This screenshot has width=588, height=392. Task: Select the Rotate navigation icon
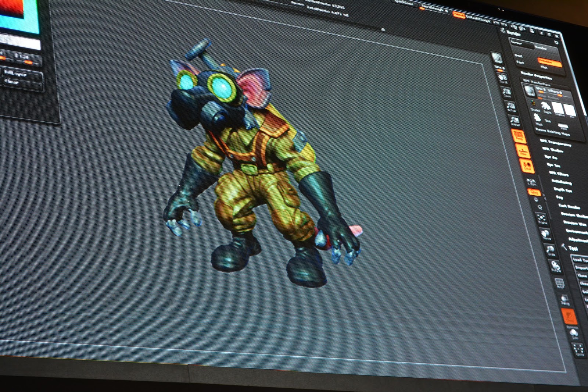click(x=555, y=266)
